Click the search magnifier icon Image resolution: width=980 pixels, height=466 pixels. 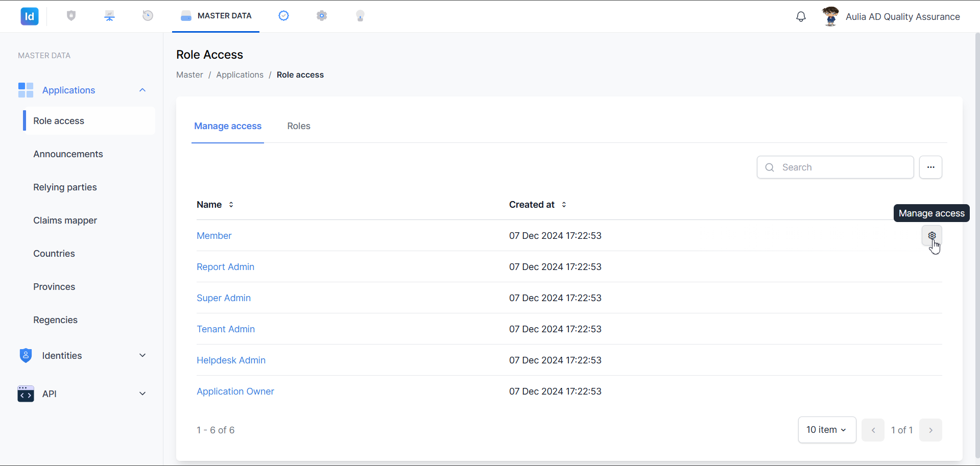(x=770, y=167)
